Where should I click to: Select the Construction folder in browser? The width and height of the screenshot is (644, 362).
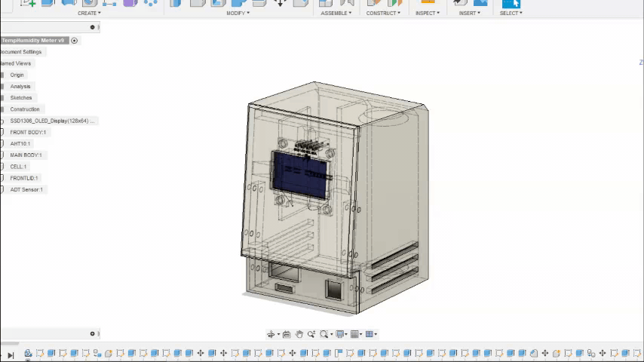(x=25, y=109)
